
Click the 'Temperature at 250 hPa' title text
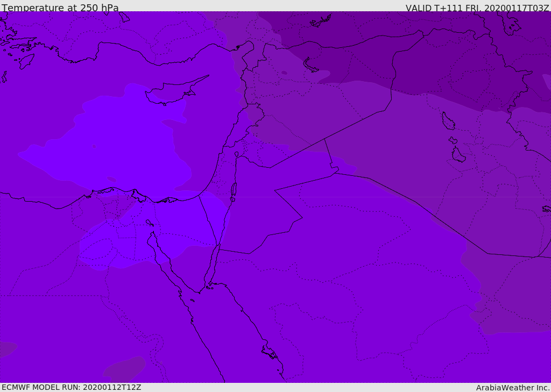pos(60,8)
